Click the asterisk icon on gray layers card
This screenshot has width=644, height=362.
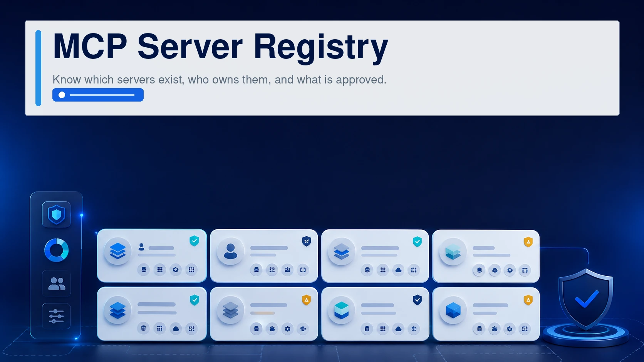click(272, 329)
